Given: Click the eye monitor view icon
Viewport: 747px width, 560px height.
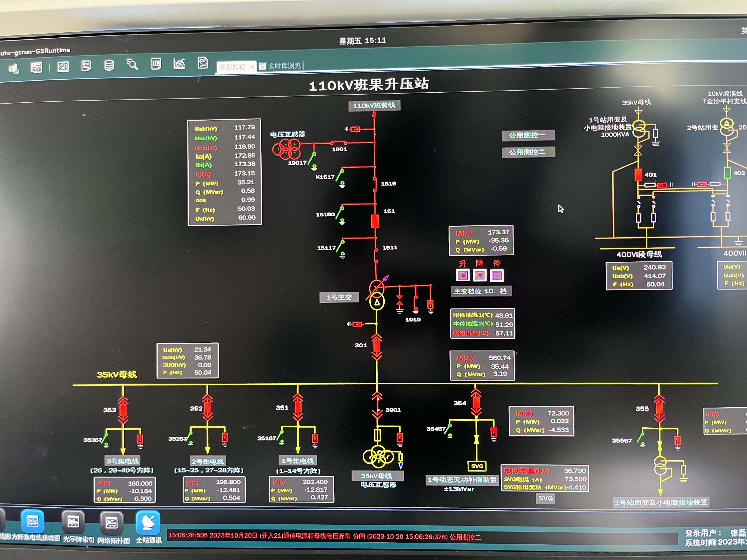Looking at the screenshot, I should point(63,66).
